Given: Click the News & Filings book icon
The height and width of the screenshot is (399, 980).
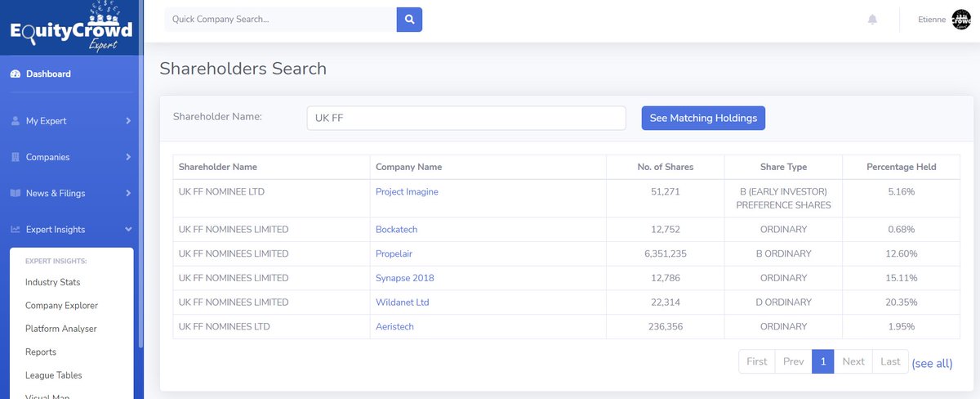Looking at the screenshot, I should coord(15,193).
